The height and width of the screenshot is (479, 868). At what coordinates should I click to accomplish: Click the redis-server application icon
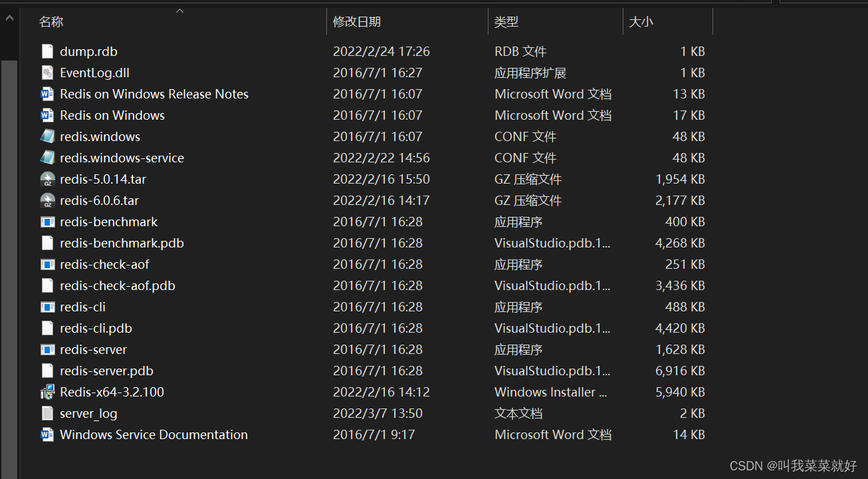47,349
